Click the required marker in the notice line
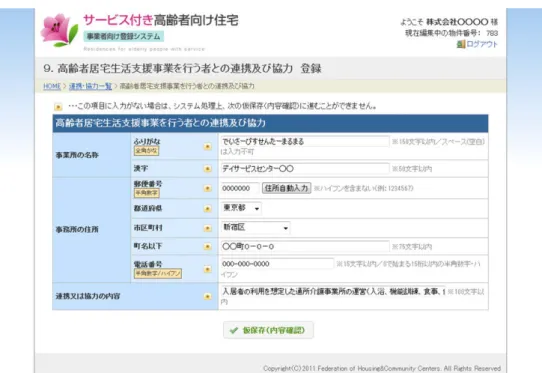542x373 pixels. click(58, 107)
